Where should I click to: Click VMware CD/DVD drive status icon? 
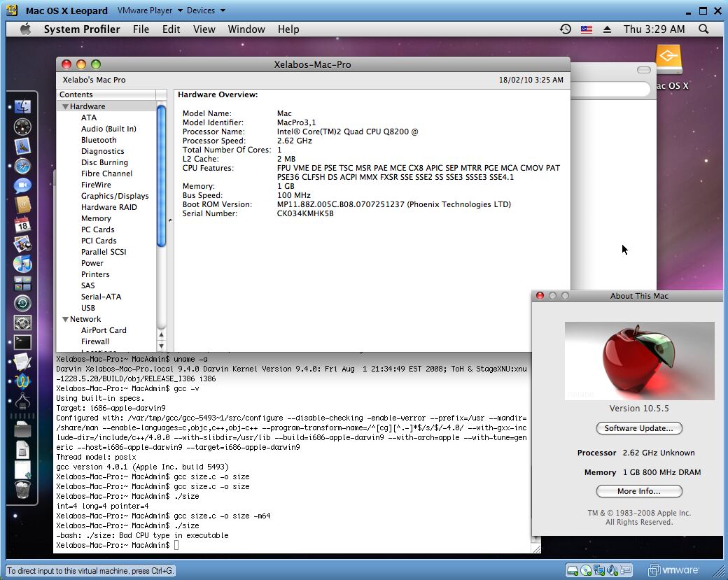pyautogui.click(x=586, y=570)
